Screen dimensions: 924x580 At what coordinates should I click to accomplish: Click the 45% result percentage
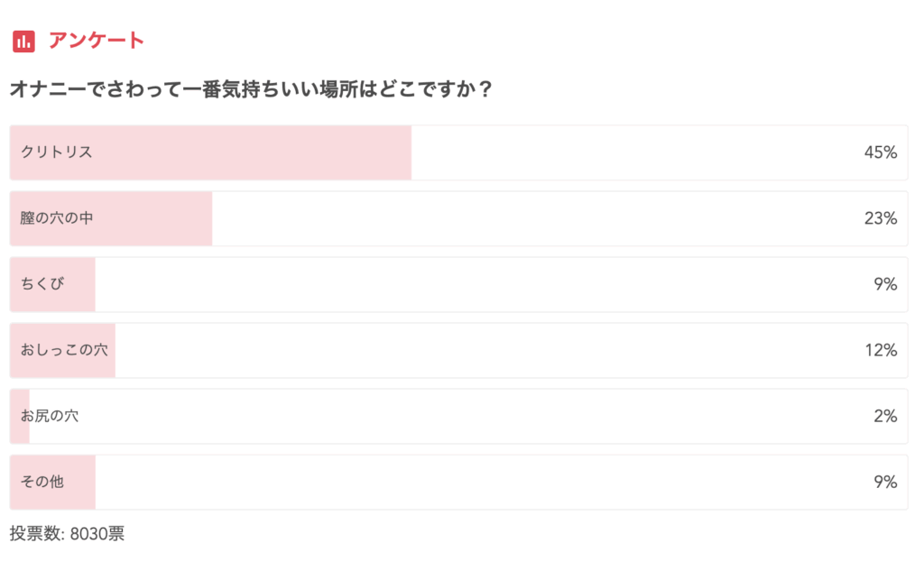point(880,152)
